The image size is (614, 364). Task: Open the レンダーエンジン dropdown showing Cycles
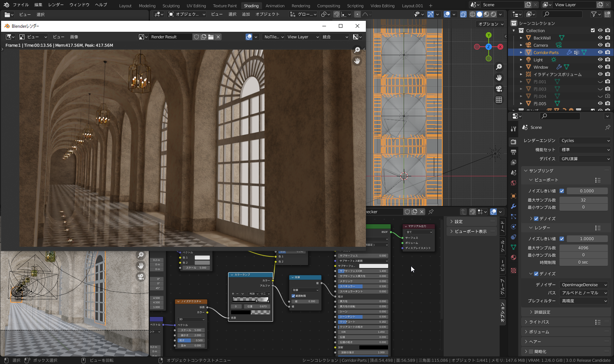point(584,140)
